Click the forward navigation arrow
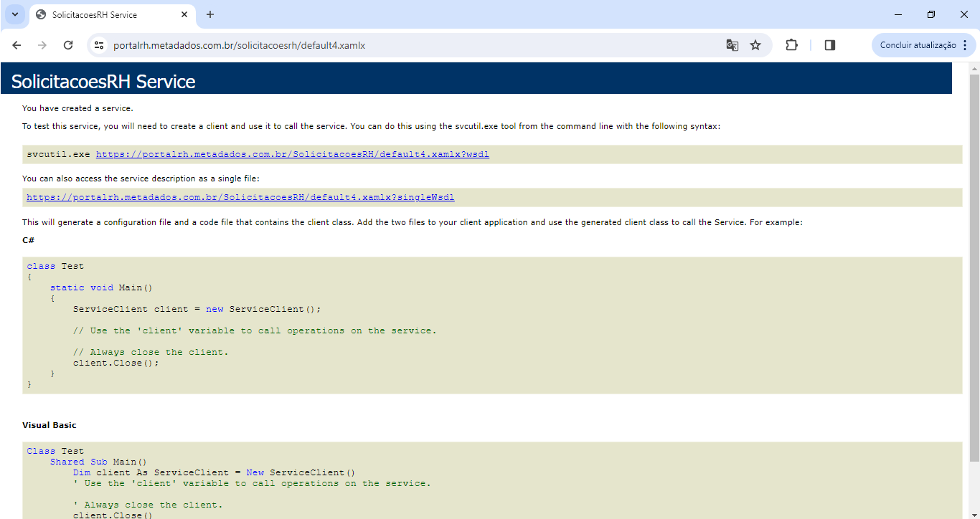Viewport: 980px width, 519px height. tap(42, 45)
